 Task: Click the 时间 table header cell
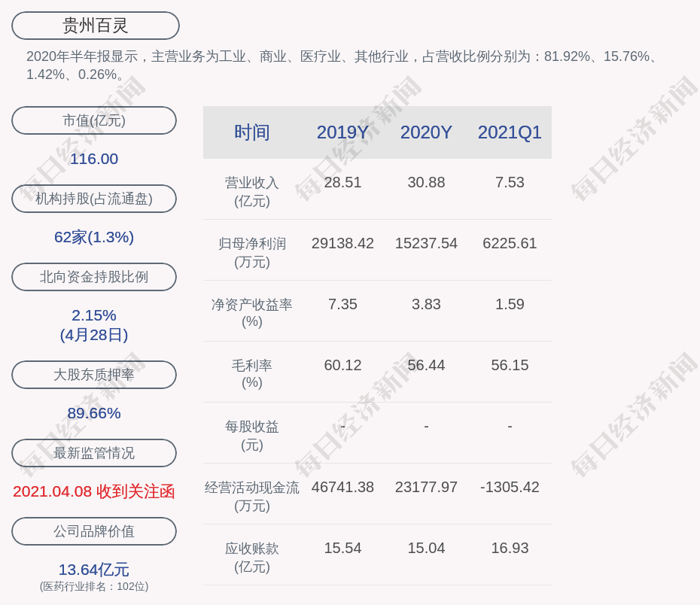tap(252, 132)
